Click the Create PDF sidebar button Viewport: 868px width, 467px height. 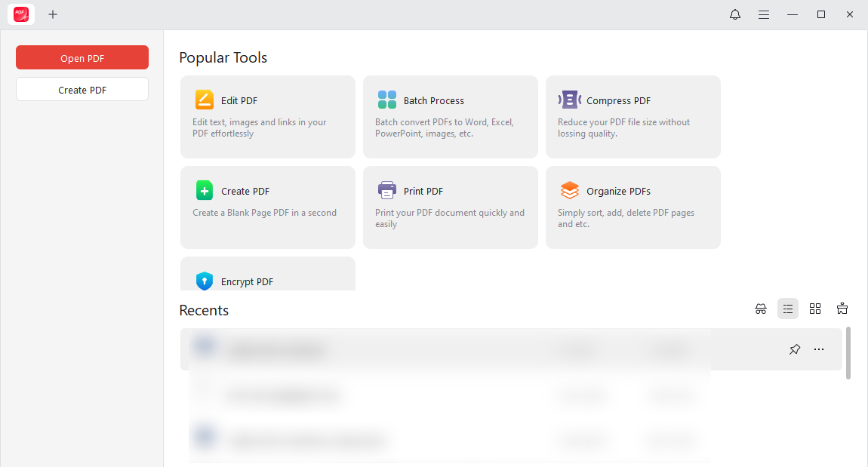[x=82, y=89]
